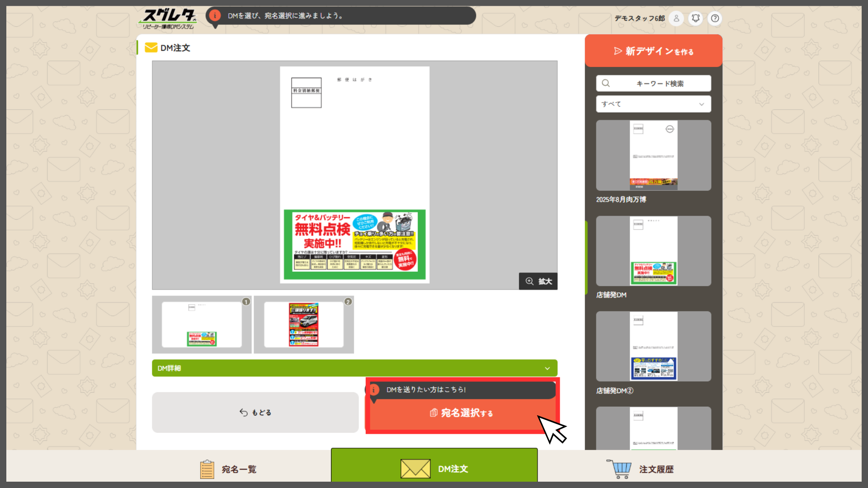This screenshot has height=488, width=868.
Task: Click the DM注文 envelope heading icon
Action: click(151, 48)
